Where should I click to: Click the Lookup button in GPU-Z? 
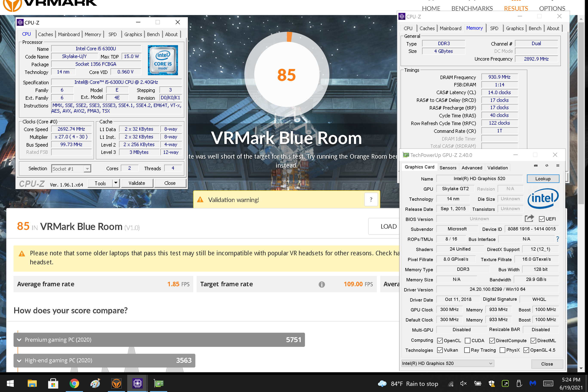tap(543, 179)
